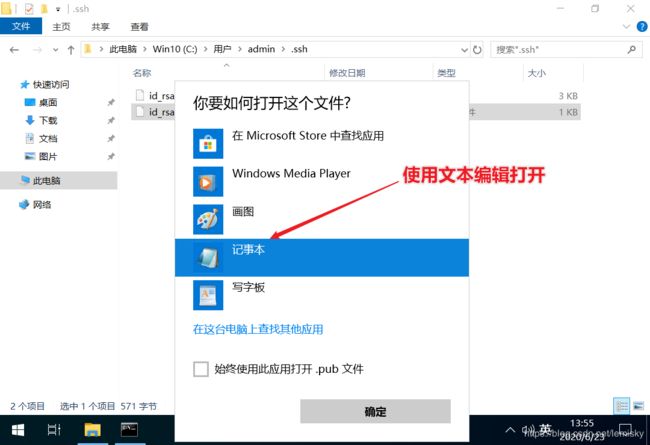
Task: Switch to the 共享 (Share) ribbon tab
Action: [100, 27]
